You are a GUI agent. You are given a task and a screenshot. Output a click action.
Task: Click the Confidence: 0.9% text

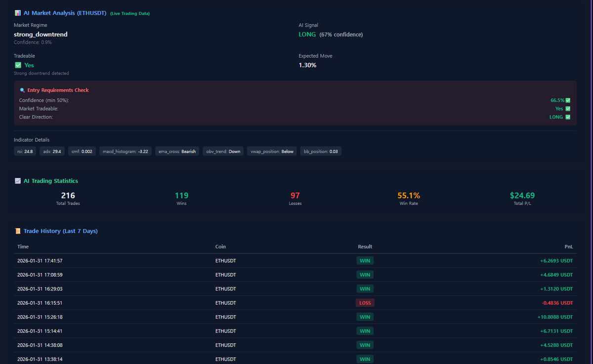pos(33,42)
